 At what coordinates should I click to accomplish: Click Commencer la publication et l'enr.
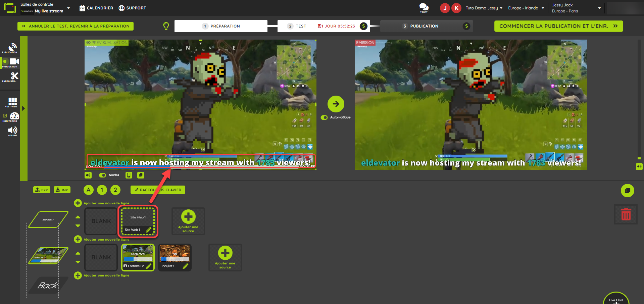point(558,26)
